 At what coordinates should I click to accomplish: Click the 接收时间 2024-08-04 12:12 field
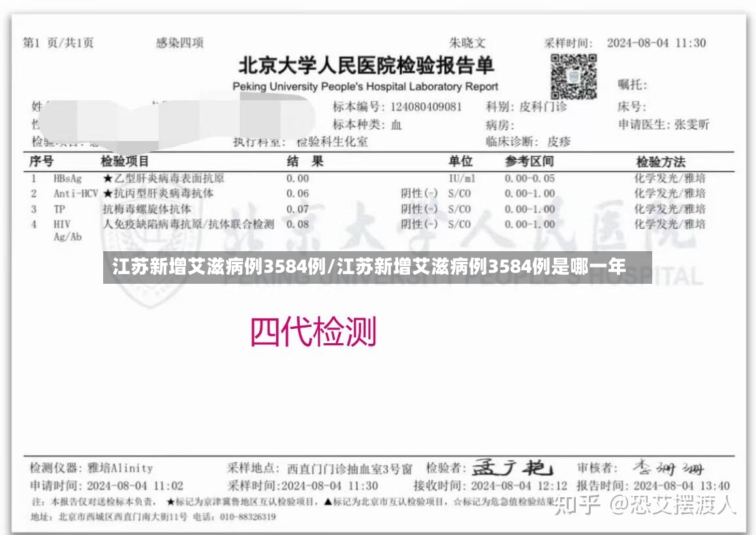[x=490, y=486]
